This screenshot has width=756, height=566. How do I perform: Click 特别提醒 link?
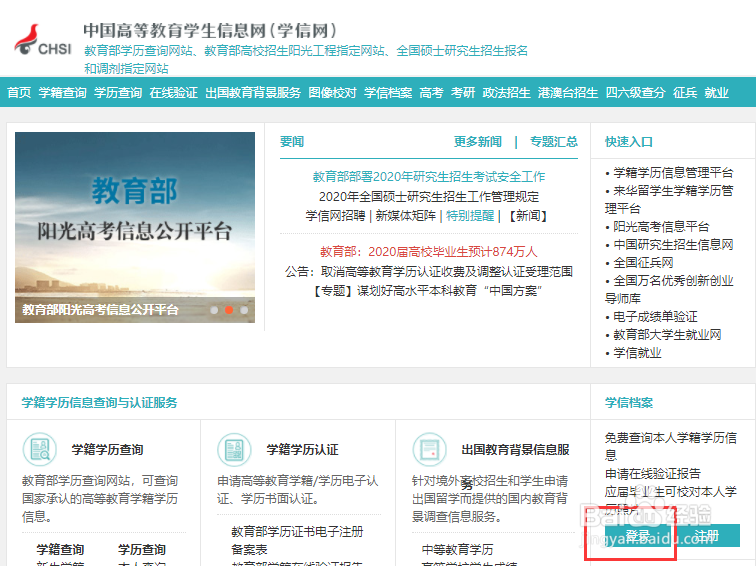[x=470, y=216]
